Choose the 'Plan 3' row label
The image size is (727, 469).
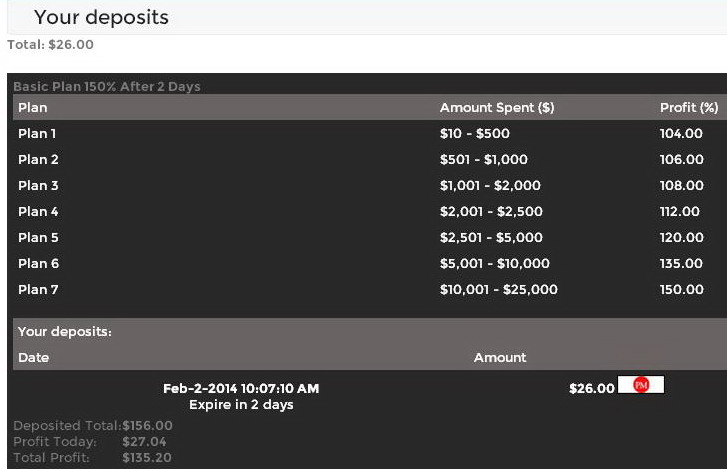38,185
